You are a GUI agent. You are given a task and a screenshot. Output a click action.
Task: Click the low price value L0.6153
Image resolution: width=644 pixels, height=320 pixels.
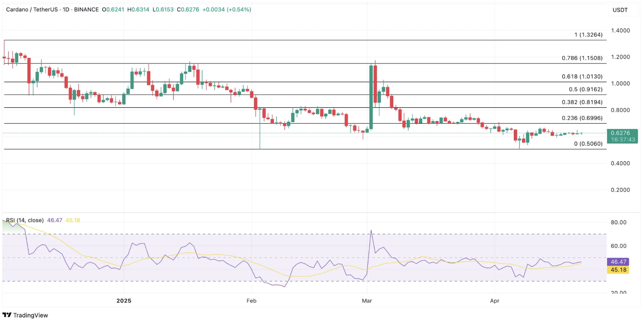(163, 9)
